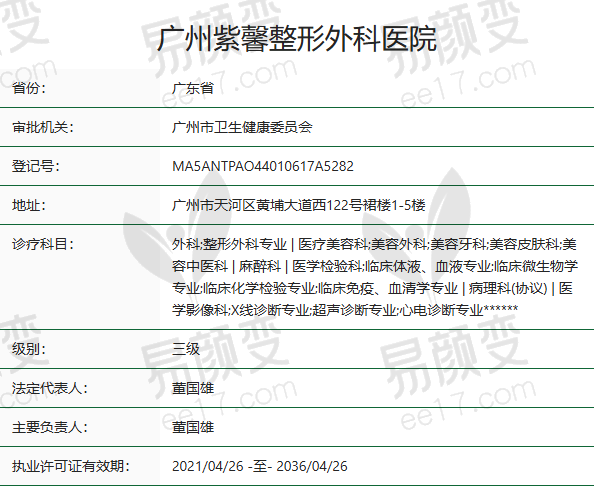Select the 法定代表人 label

click(x=50, y=388)
